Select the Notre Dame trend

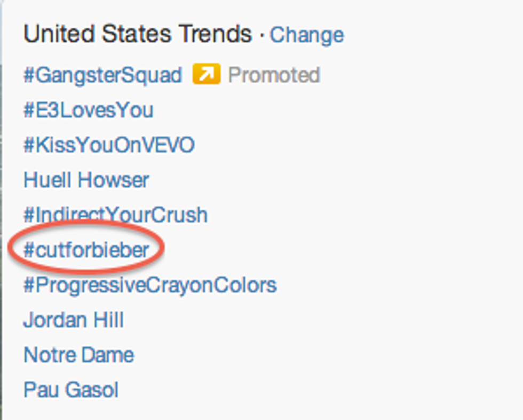pos(78,355)
